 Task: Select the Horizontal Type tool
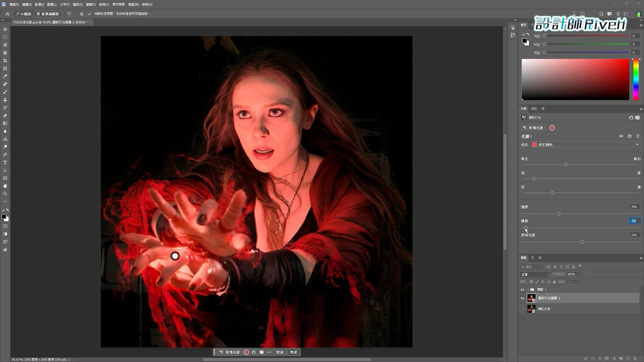5,163
